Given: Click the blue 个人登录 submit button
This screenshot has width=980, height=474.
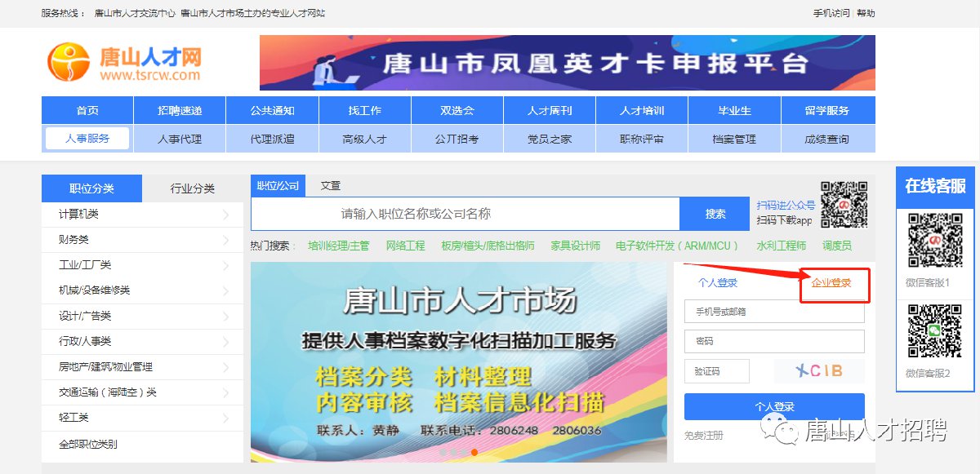Looking at the screenshot, I should pos(774,406).
